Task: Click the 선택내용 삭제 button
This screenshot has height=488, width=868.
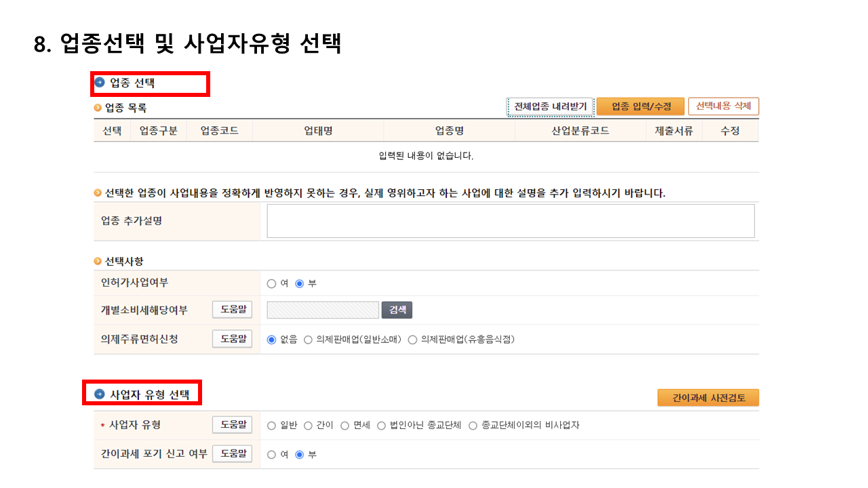Action: click(724, 106)
